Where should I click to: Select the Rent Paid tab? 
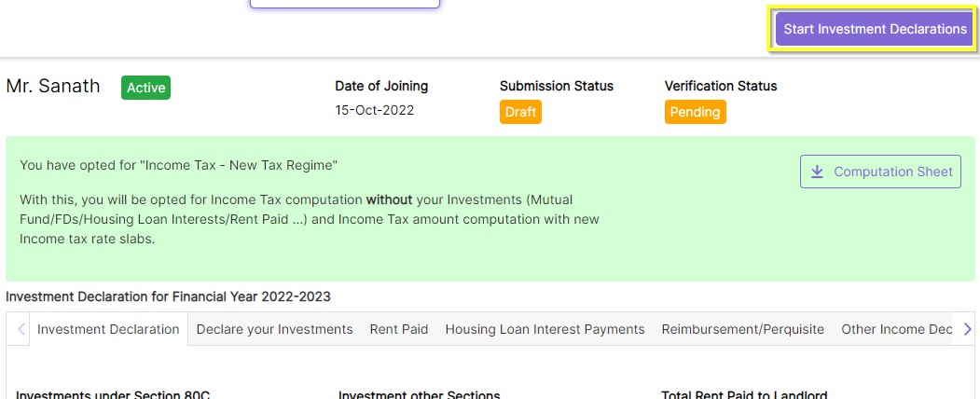[x=399, y=329]
